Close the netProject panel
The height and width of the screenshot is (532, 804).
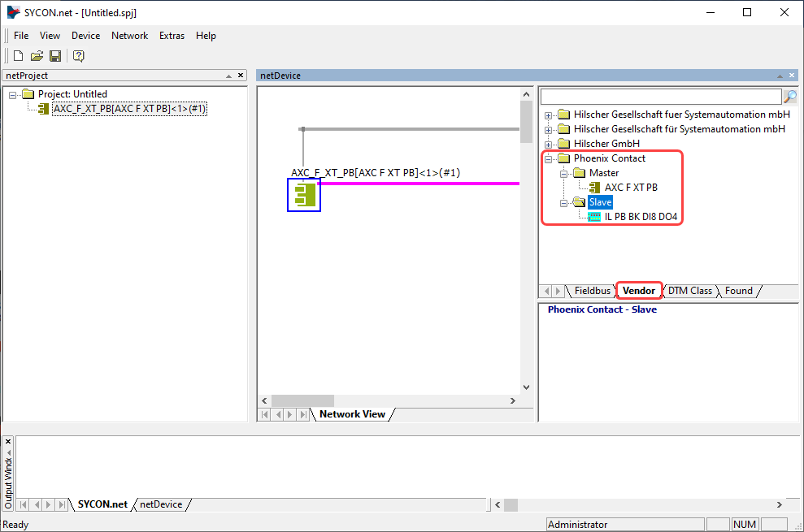pyautogui.click(x=241, y=76)
